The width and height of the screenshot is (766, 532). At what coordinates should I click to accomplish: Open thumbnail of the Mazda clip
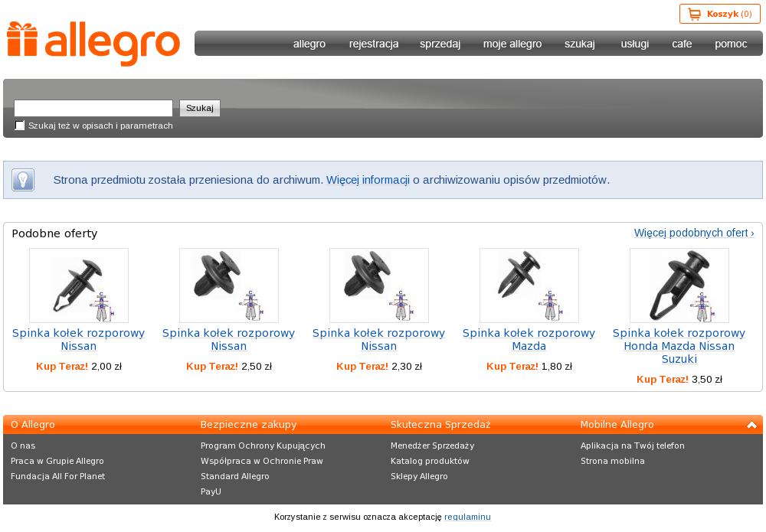pyautogui.click(x=529, y=286)
